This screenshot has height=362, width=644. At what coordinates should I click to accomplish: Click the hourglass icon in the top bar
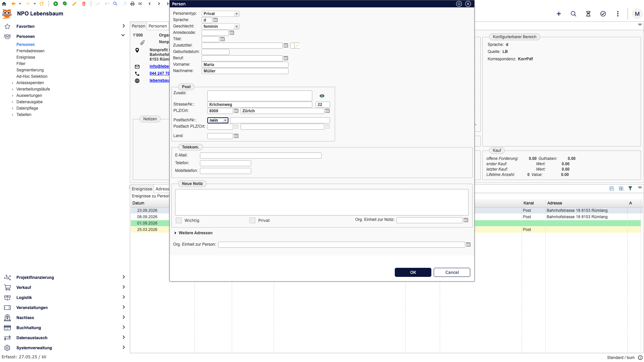tap(588, 14)
